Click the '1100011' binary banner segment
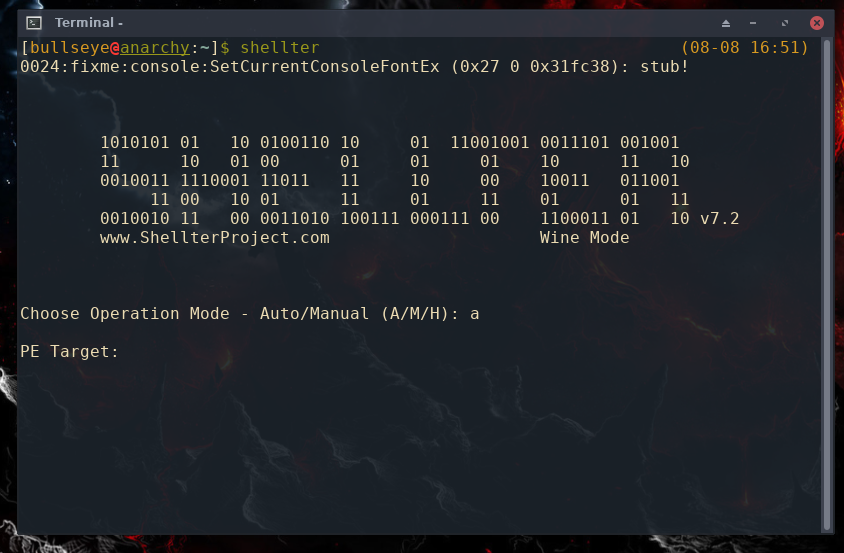 pos(574,219)
